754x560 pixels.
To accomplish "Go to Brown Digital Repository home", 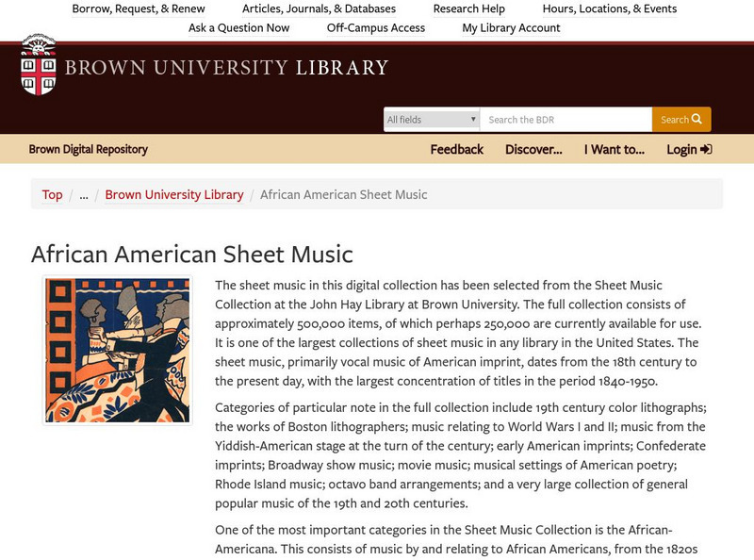I will click(88, 149).
